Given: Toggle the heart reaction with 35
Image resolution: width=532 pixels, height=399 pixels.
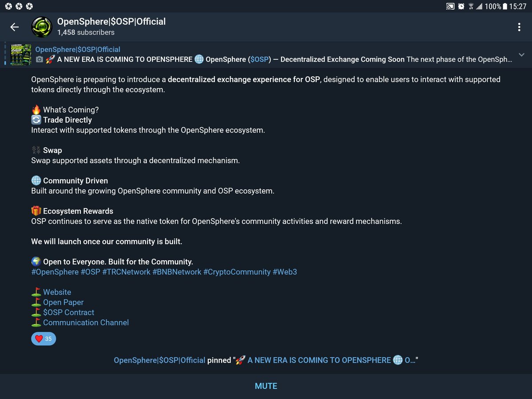Looking at the screenshot, I should 43,339.
